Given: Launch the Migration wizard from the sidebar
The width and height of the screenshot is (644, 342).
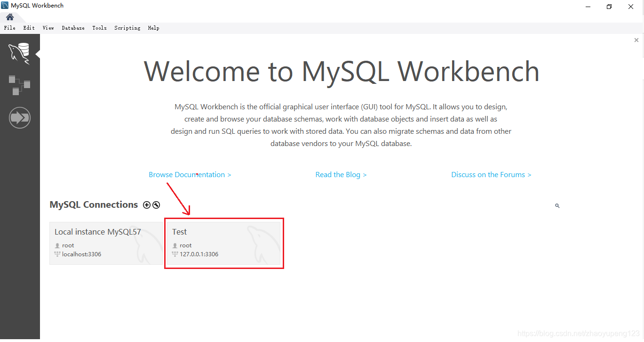Looking at the screenshot, I should (20, 117).
